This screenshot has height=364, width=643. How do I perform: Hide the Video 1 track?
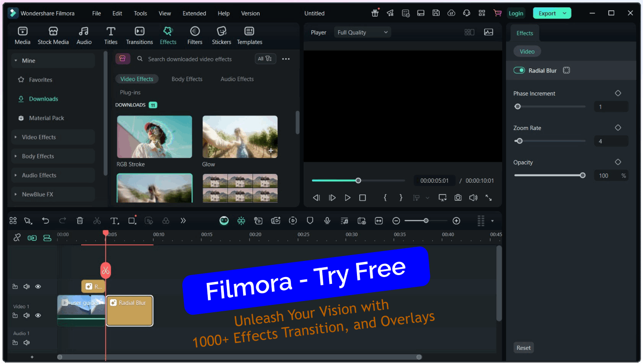tap(38, 316)
